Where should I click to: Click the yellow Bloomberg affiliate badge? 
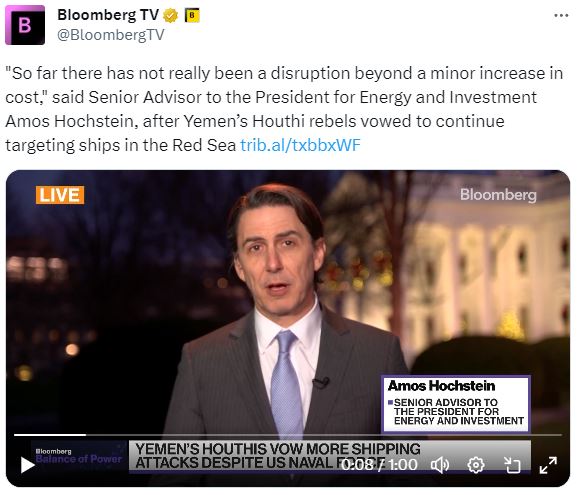click(x=192, y=16)
